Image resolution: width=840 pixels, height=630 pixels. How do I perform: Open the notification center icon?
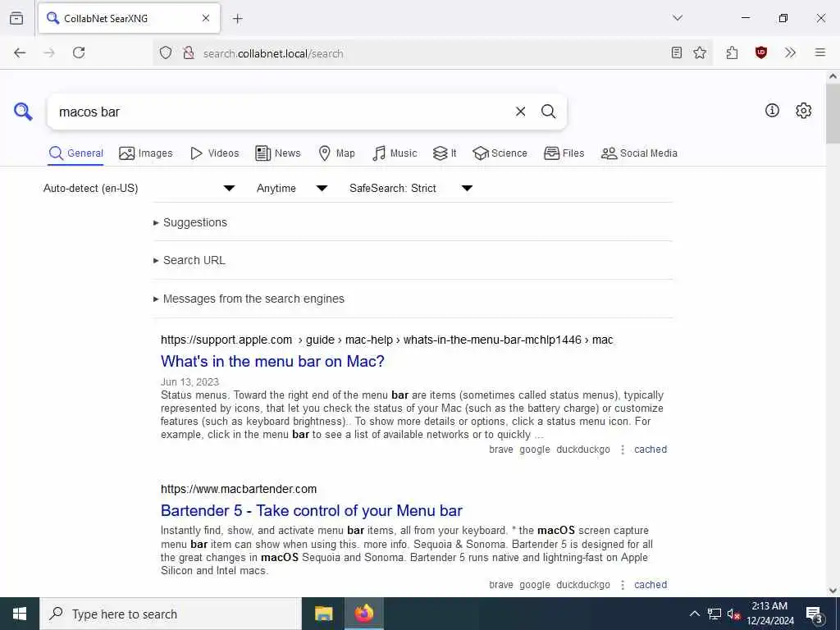[815, 614]
